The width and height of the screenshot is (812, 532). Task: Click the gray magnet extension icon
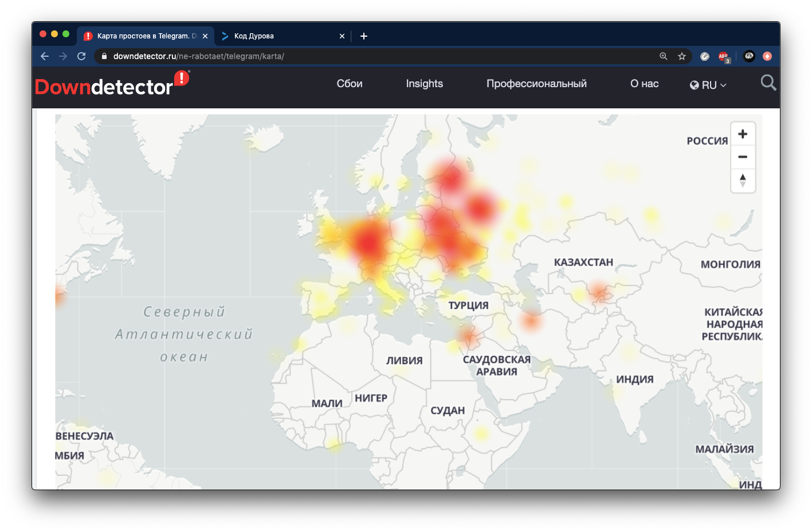[x=705, y=56]
